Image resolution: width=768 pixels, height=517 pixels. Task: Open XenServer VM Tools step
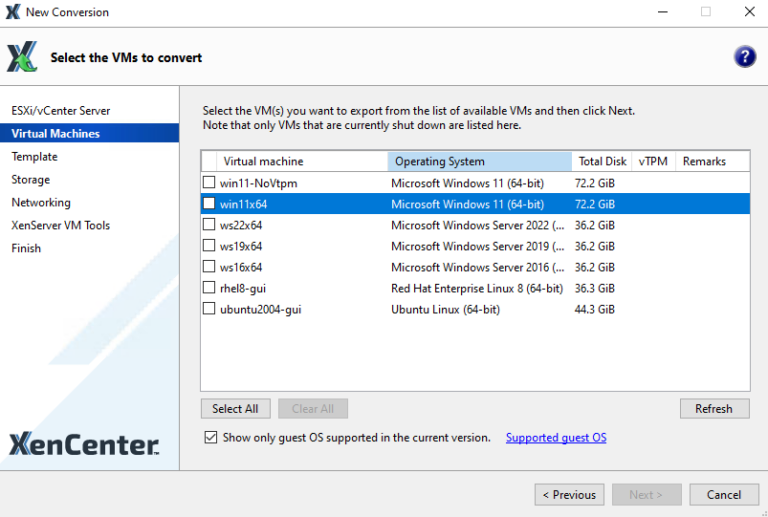coord(61,225)
